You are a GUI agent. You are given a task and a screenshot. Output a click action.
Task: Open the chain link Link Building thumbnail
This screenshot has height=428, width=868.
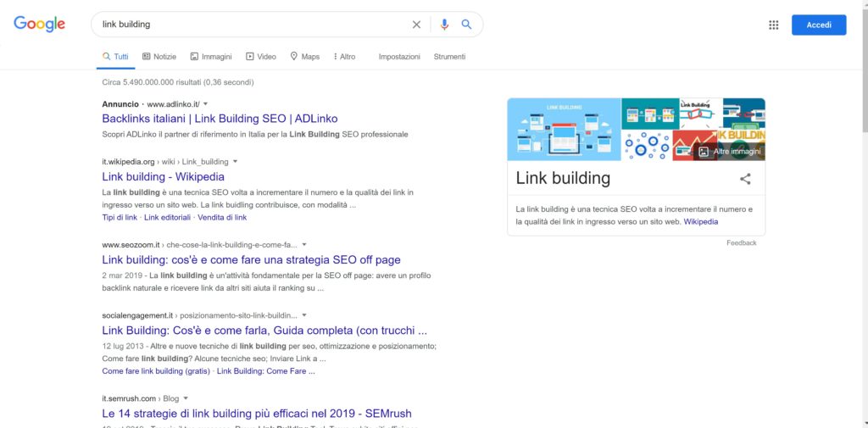[x=701, y=114]
